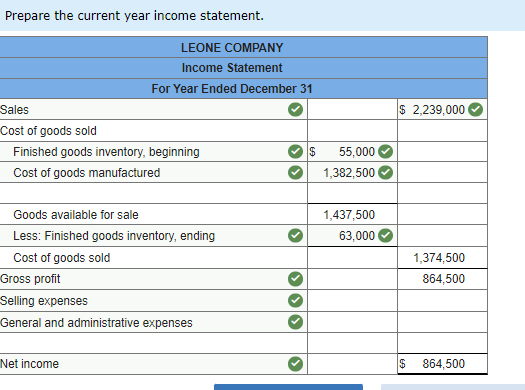Click the 55,000 beginning inventory field
Screen dimensions: 525x390
[x=352, y=152]
